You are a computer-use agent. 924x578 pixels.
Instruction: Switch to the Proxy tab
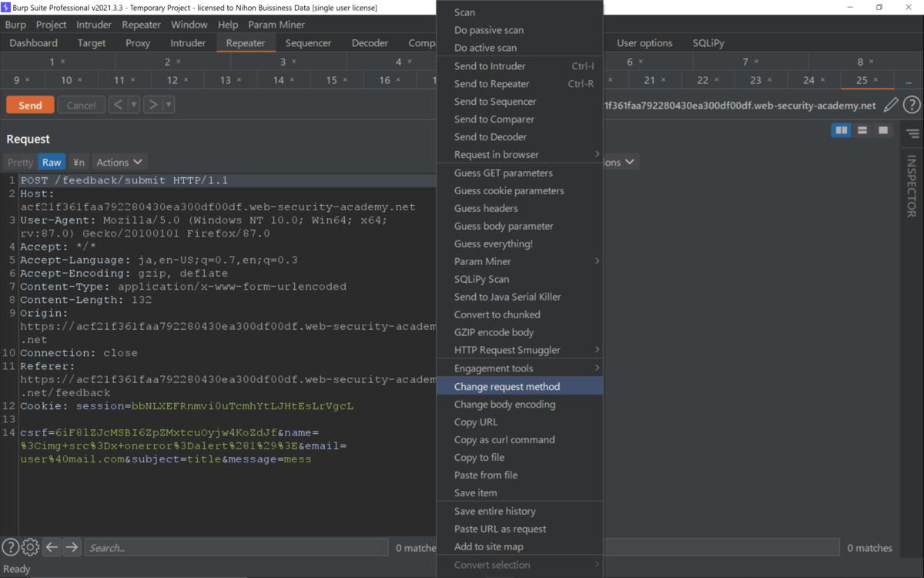click(138, 43)
